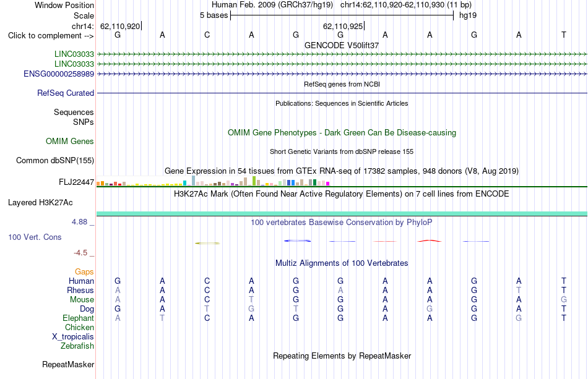Open 'Repeating Elements by RepeatMasker' title

342,356
